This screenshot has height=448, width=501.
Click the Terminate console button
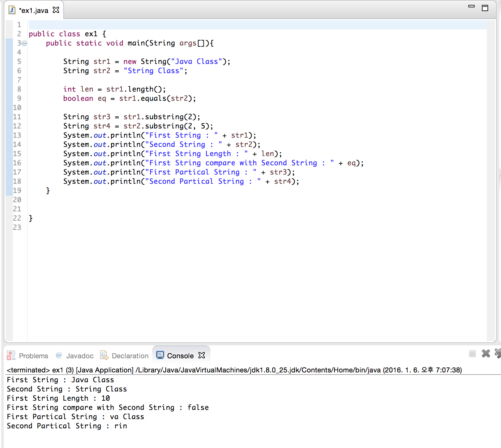pos(472,354)
